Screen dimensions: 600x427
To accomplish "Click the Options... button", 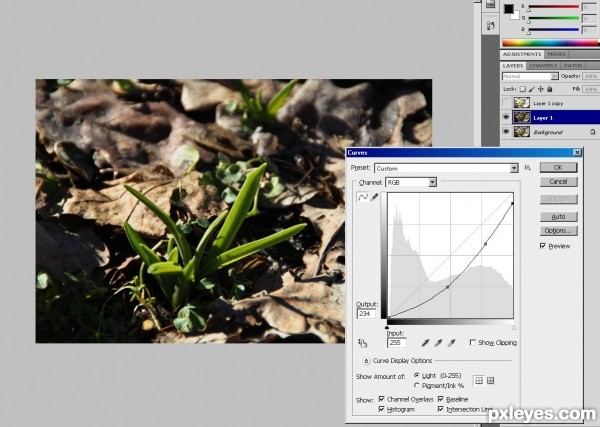I will coord(558,231).
